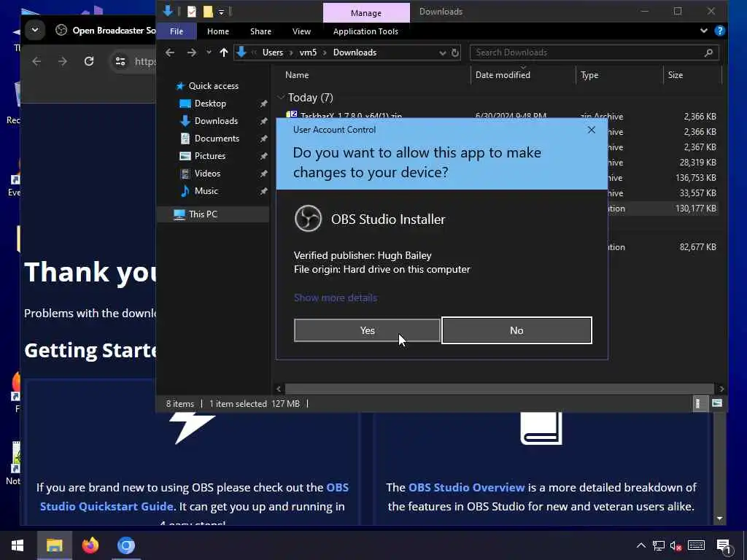Open Desktop in the navigation pane
The height and width of the screenshot is (560, 747).
(209, 104)
